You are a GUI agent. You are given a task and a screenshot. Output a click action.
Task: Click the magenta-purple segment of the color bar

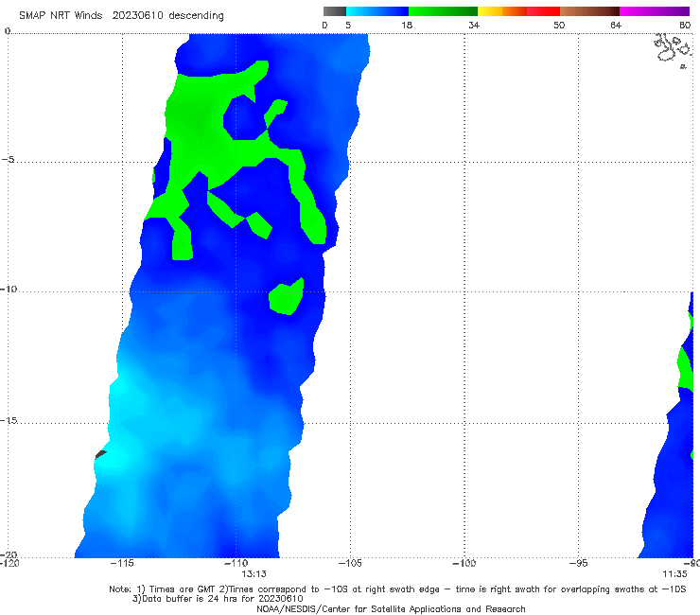[x=655, y=11]
